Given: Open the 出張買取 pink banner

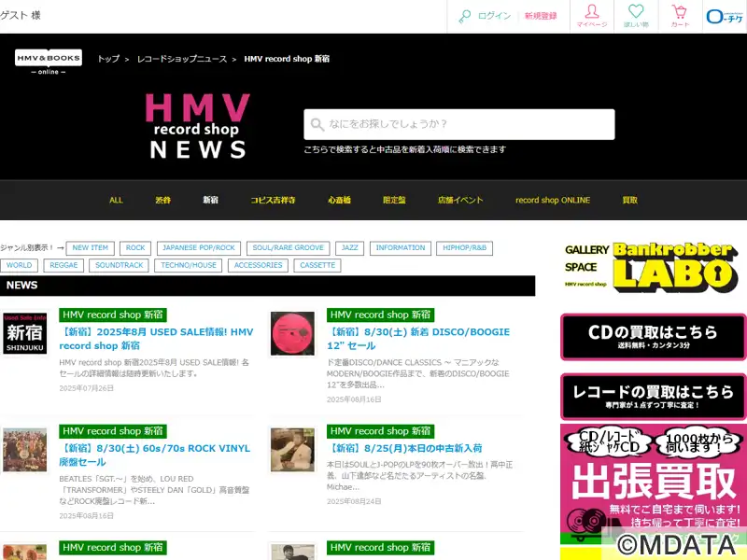Looking at the screenshot, I should pos(653,484).
